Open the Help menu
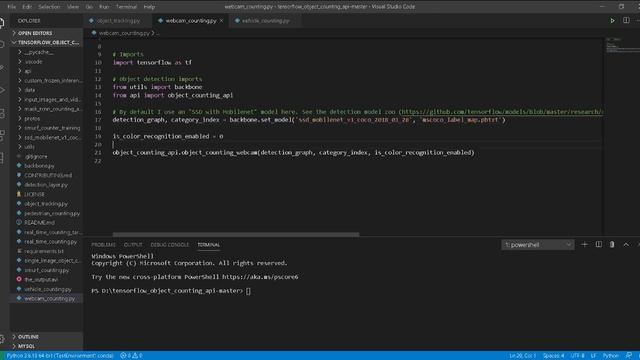The image size is (640, 360). pos(149,7)
